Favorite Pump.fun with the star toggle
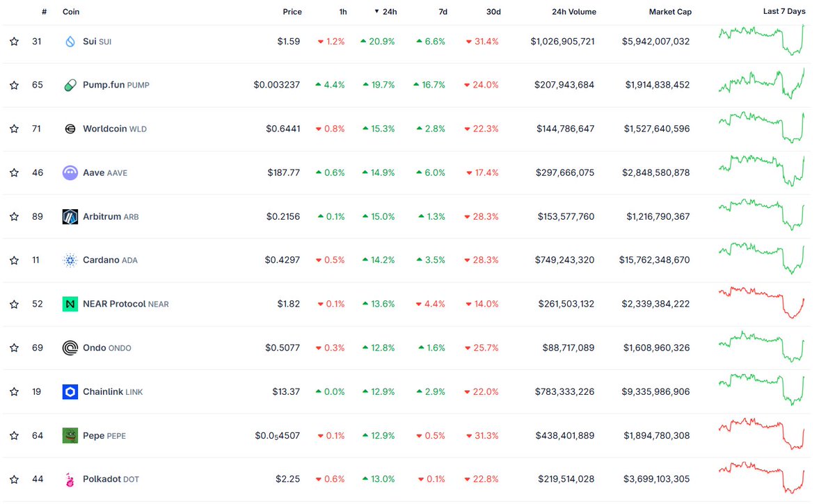835x504 pixels. click(14, 85)
